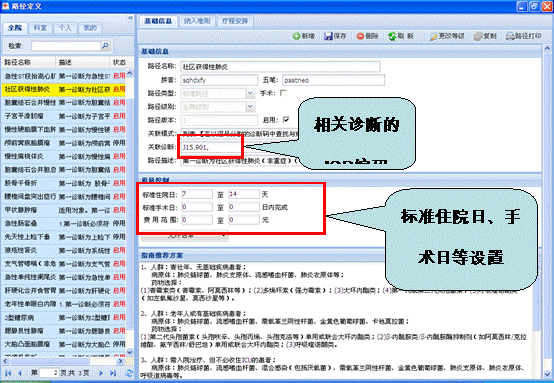Viewport: 554px width, 383px height.
Task: Select the 腮腺良性肿瘤 pathway row
Action: coord(64,331)
